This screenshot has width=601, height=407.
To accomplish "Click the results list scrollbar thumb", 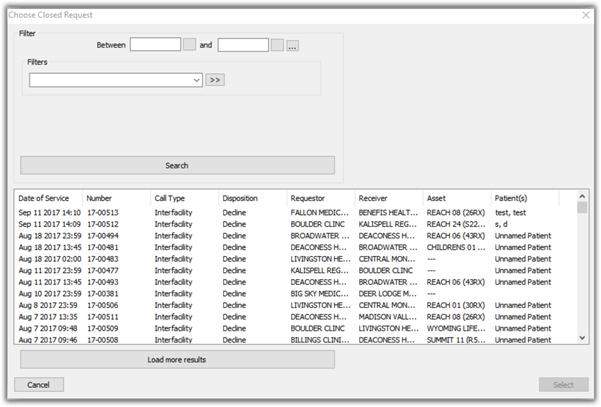I will (582, 207).
